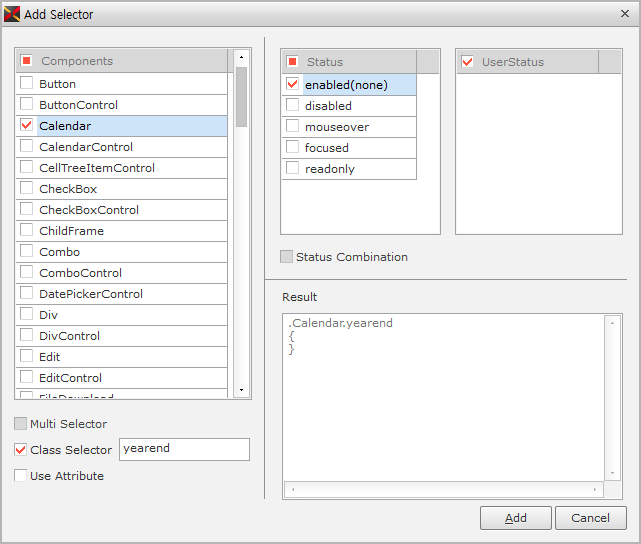This screenshot has height=544, width=641.
Task: Check the mouseover status checkbox
Action: pos(293,127)
